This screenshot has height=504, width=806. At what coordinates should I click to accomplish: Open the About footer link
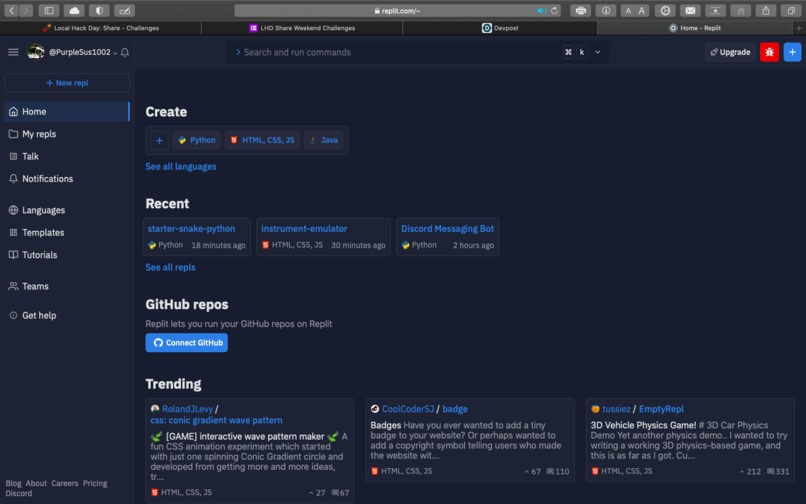pos(36,483)
